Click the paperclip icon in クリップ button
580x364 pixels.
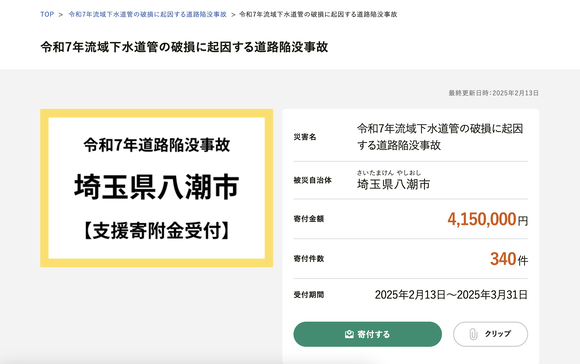473,334
